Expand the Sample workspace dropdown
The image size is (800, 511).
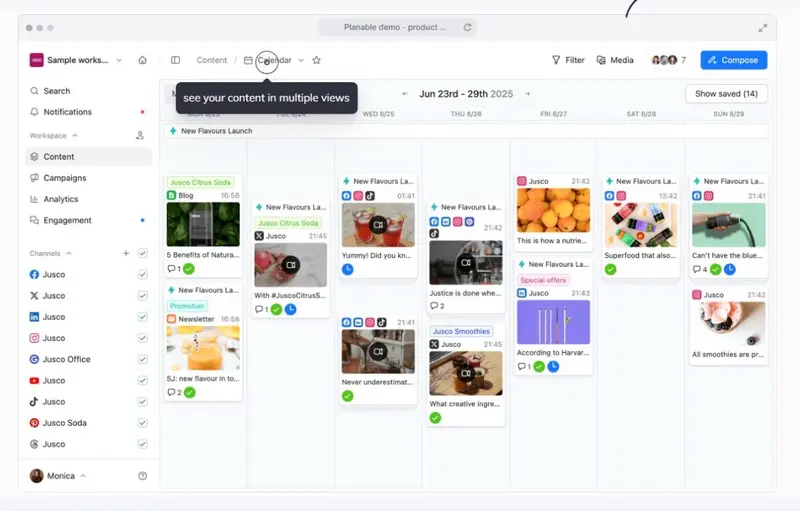[119, 60]
